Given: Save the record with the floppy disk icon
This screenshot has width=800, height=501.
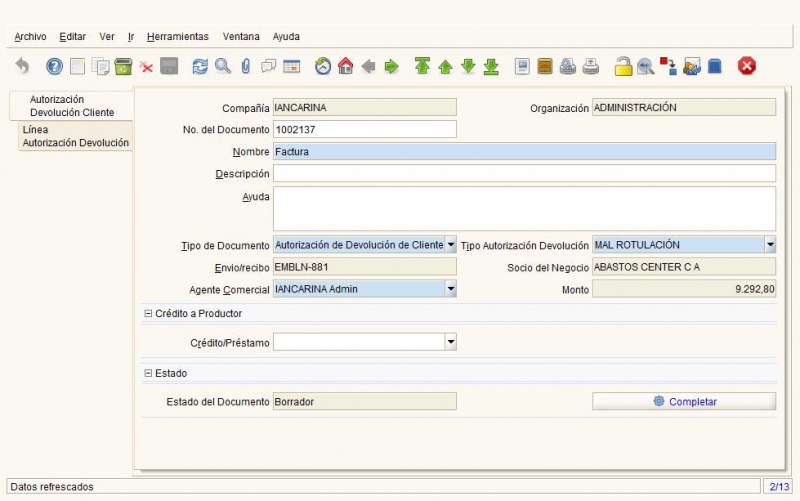Looking at the screenshot, I should tap(169, 66).
